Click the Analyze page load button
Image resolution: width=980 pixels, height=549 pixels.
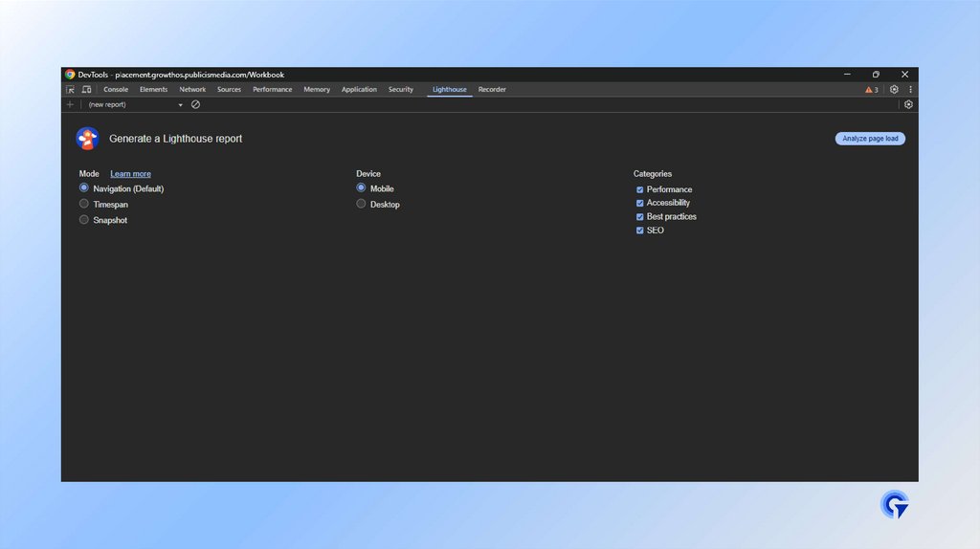pos(870,139)
